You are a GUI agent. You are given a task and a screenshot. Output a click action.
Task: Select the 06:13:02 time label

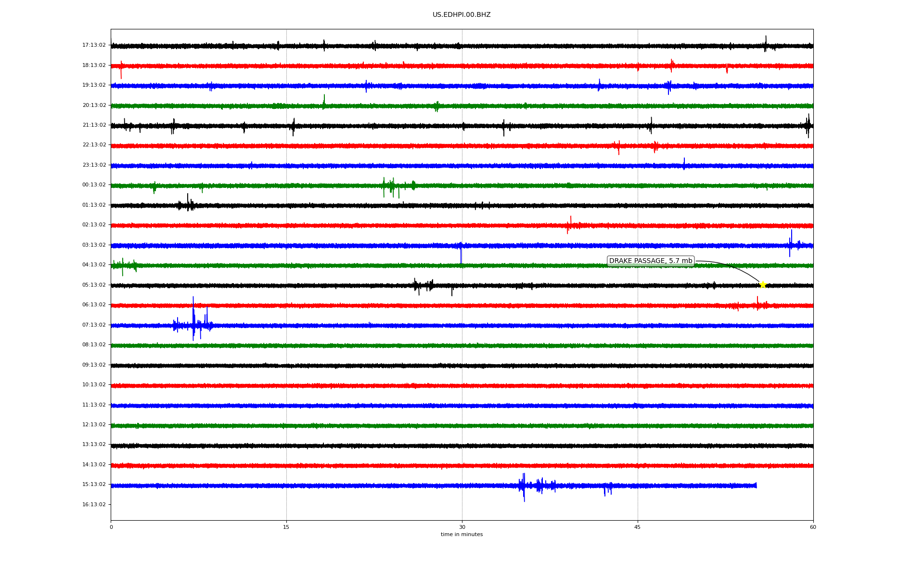[94, 305]
